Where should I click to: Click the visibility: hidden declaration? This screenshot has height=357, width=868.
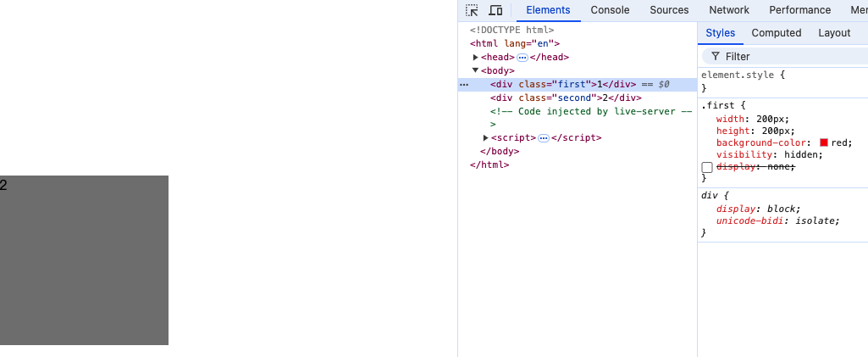tap(770, 154)
